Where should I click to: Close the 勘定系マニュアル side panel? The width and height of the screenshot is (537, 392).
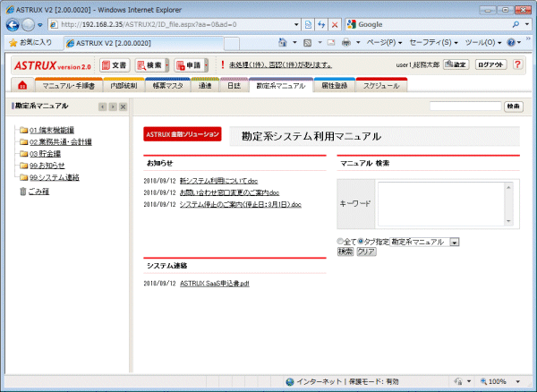123,107
